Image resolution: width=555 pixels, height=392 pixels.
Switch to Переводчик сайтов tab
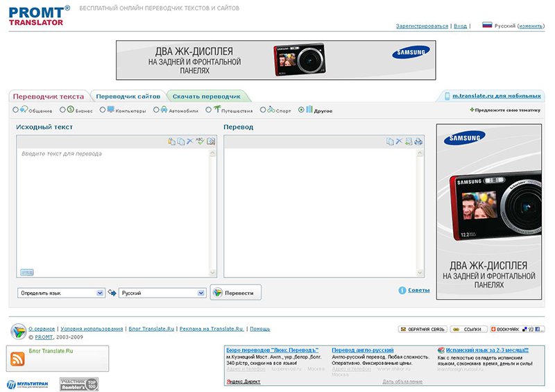(x=128, y=96)
